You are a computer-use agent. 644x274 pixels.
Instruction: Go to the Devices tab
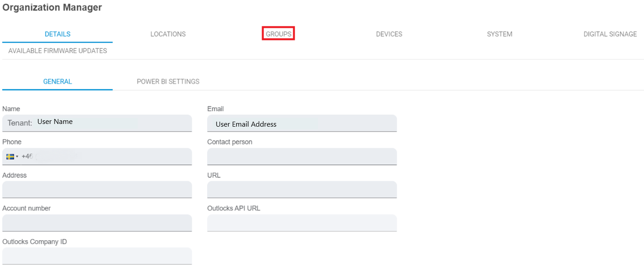tap(389, 34)
